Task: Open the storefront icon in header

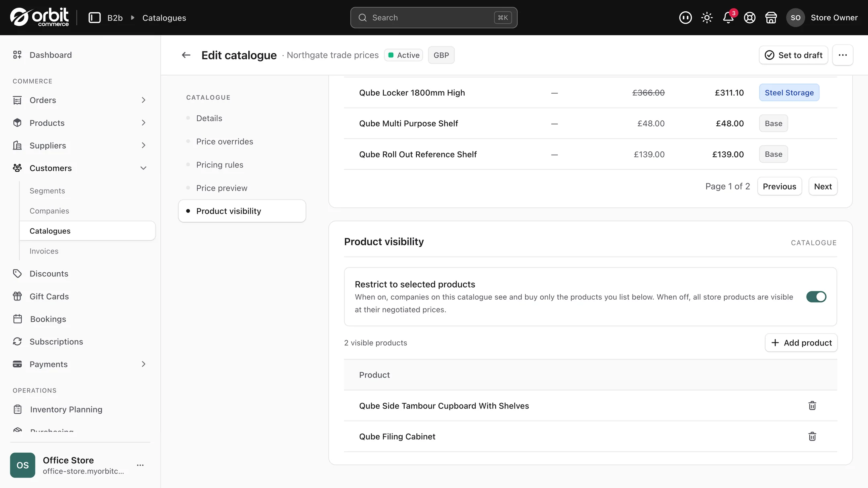Action: click(771, 18)
